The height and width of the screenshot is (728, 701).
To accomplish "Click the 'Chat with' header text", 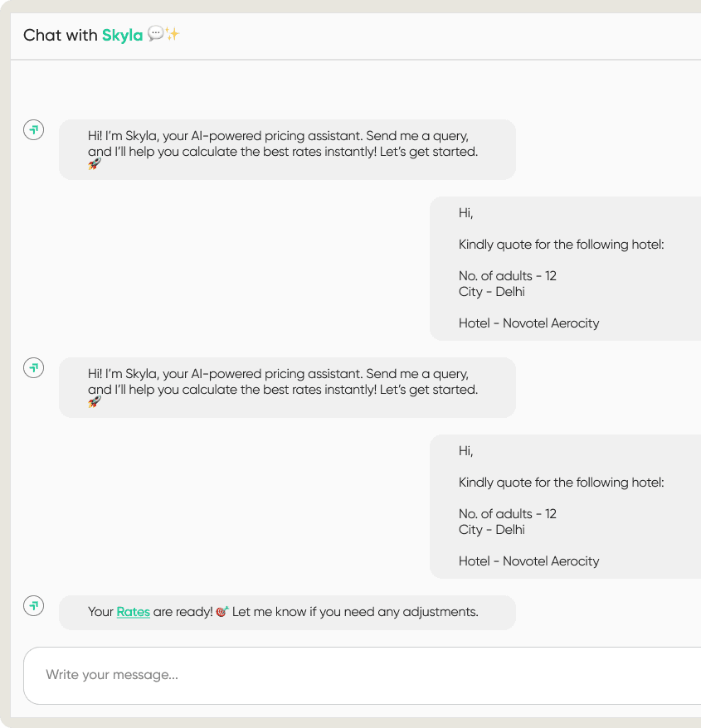I will (61, 35).
